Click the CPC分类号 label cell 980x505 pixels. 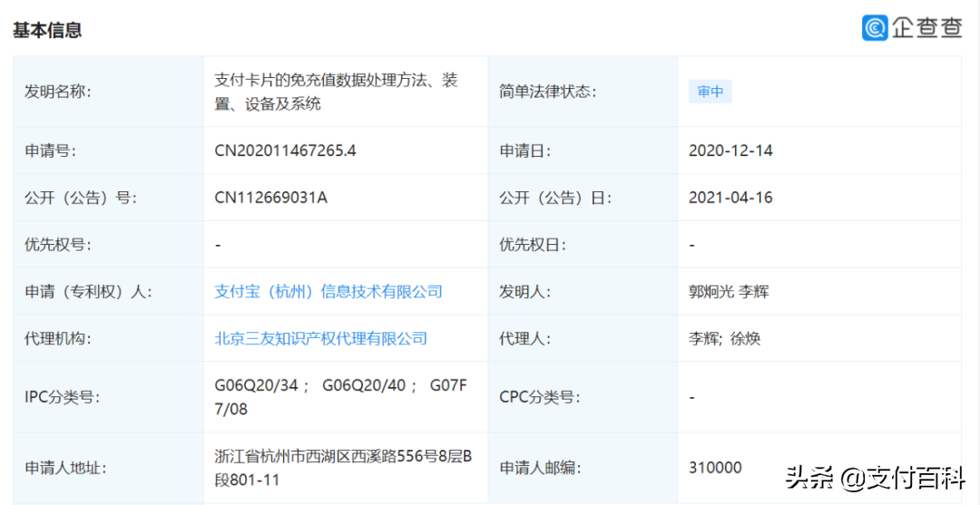[x=583, y=397]
